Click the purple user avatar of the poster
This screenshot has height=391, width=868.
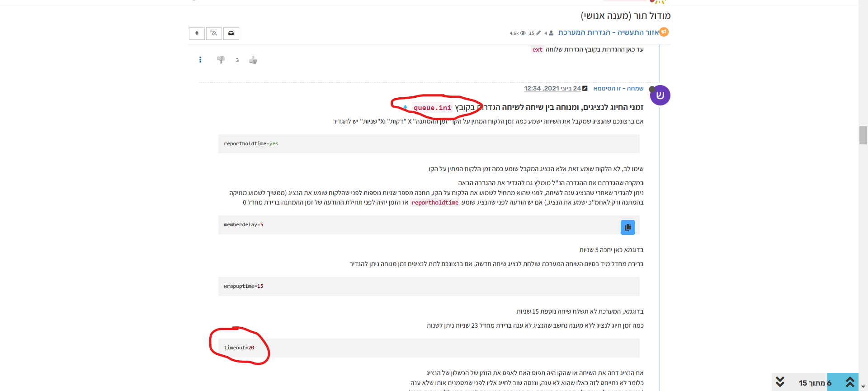tap(660, 95)
